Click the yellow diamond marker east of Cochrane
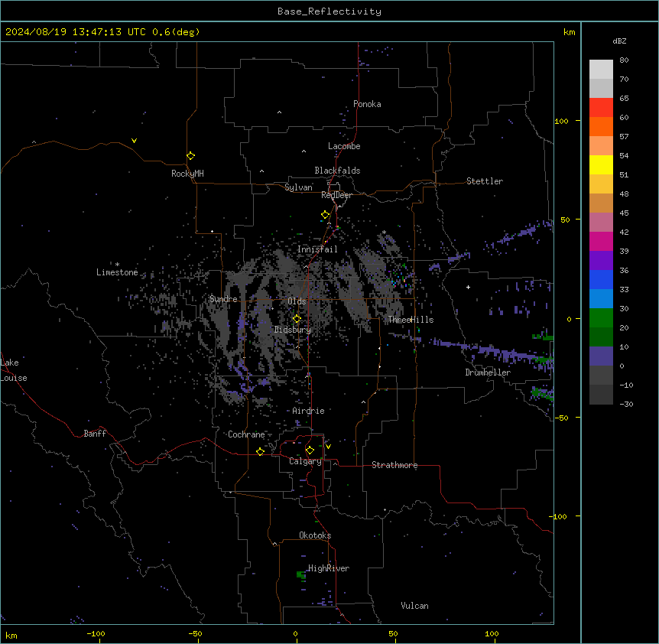The image size is (659, 644). [260, 451]
